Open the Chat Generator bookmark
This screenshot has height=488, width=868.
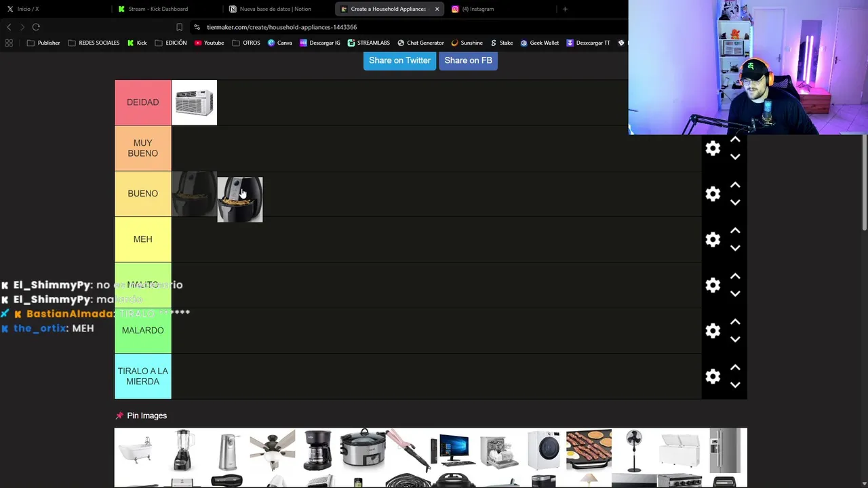click(x=420, y=43)
